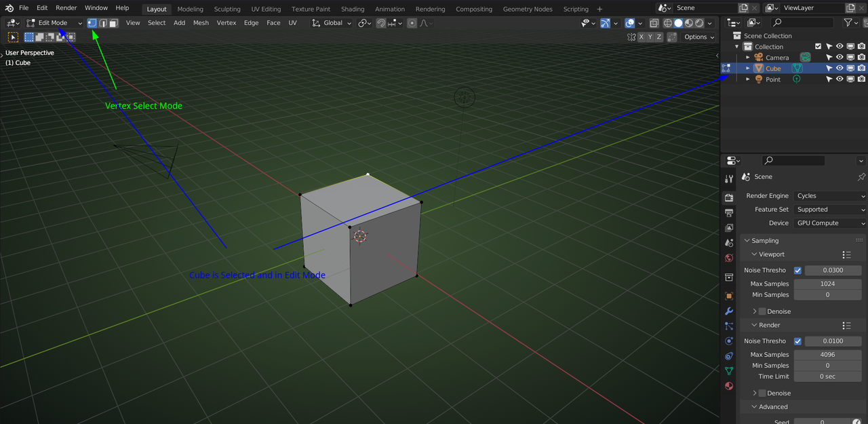868x424 pixels.
Task: Uncheck the Viewport Noise Threshold checkbox
Action: (x=797, y=271)
